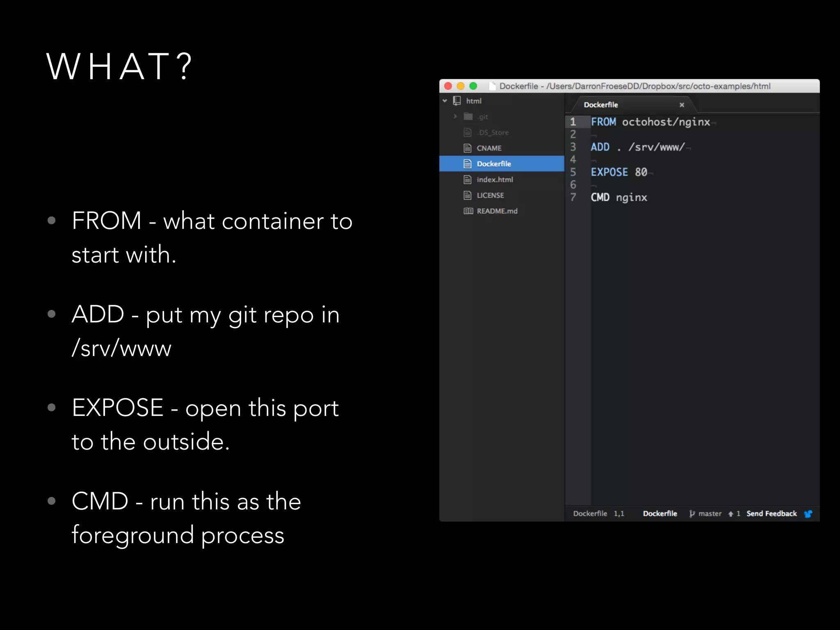Viewport: 840px width, 630px height.
Task: Click the FROM keyword on line 1
Action: pyautogui.click(x=603, y=122)
